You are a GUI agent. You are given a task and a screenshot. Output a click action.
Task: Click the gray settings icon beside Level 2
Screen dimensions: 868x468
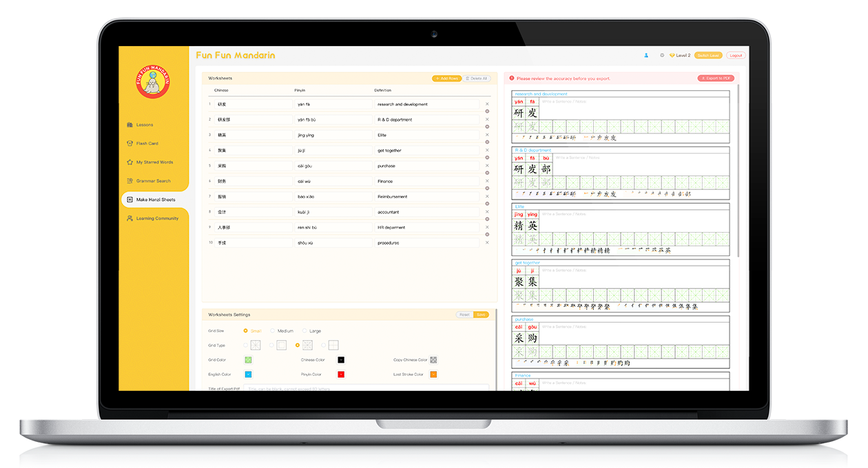(662, 55)
